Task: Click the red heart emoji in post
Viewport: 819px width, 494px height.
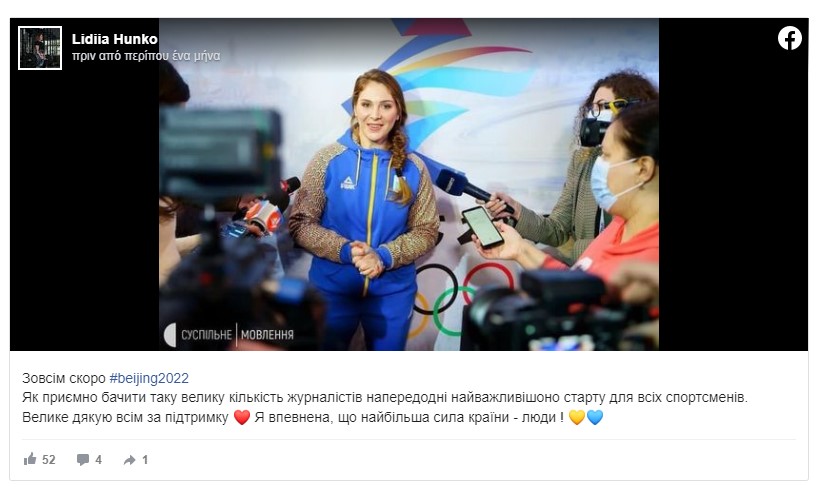Action: [242, 418]
